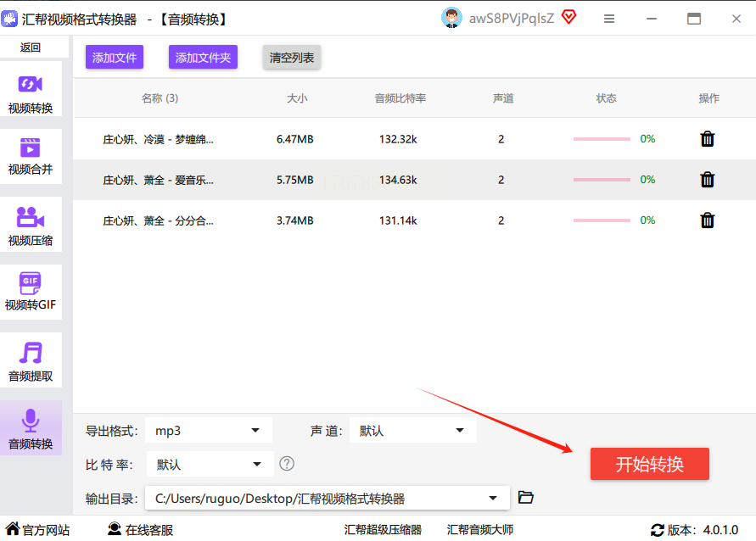Browse output folder with folder icon
This screenshot has height=541, width=756.
point(526,498)
